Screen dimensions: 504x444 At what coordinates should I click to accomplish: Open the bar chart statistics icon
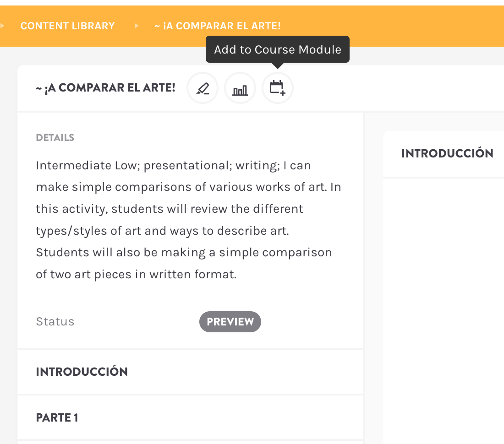click(240, 88)
